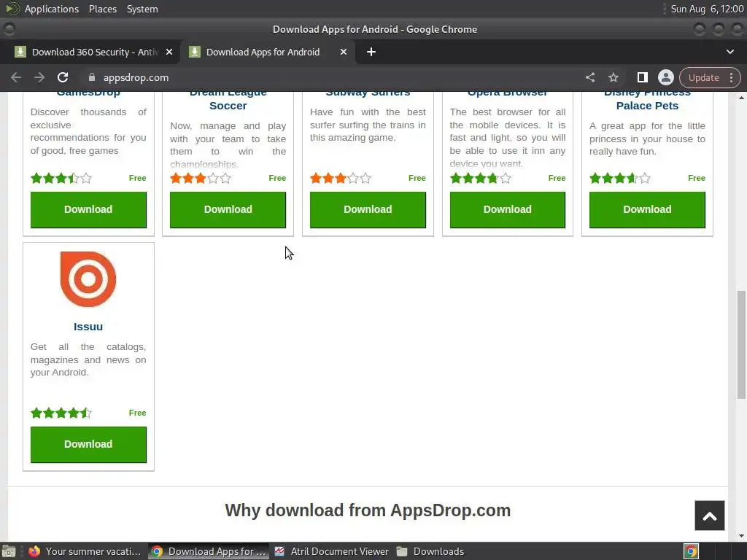Download the GamesDrop app
Screen dimensions: 747x560
coord(88,209)
